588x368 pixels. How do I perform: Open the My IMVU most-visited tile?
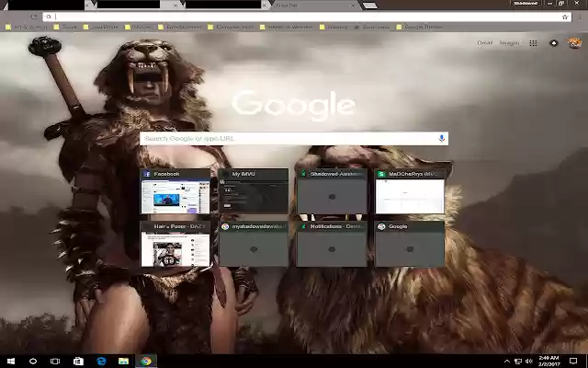tap(254, 191)
